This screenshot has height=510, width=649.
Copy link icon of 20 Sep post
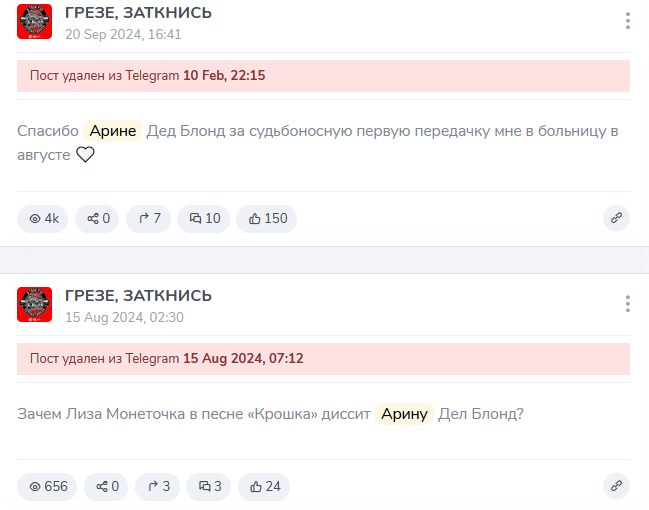coord(616,218)
